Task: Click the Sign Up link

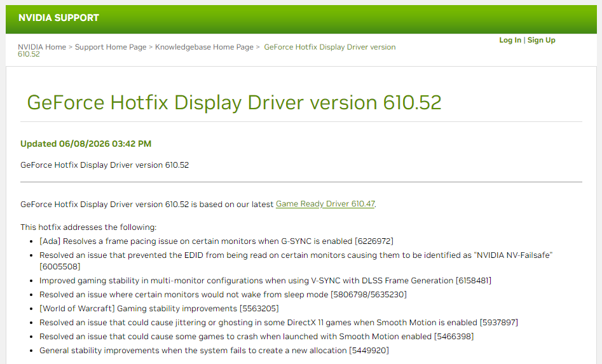Action: pyautogui.click(x=542, y=40)
